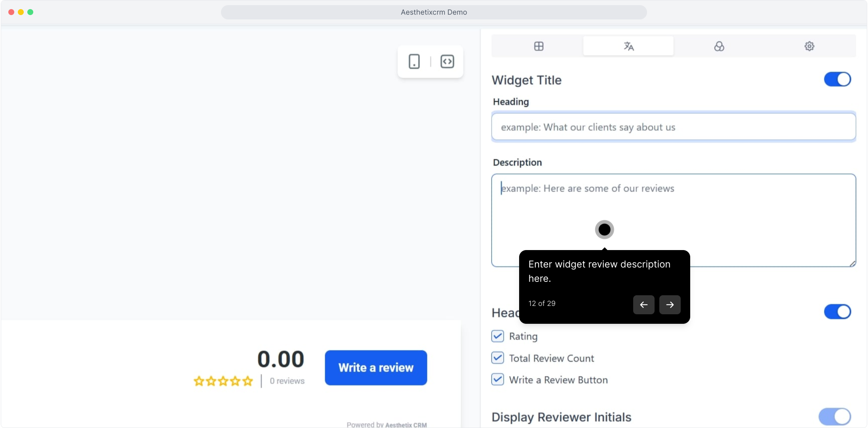Open embed code view icon
The height and width of the screenshot is (428, 868).
[x=447, y=61]
